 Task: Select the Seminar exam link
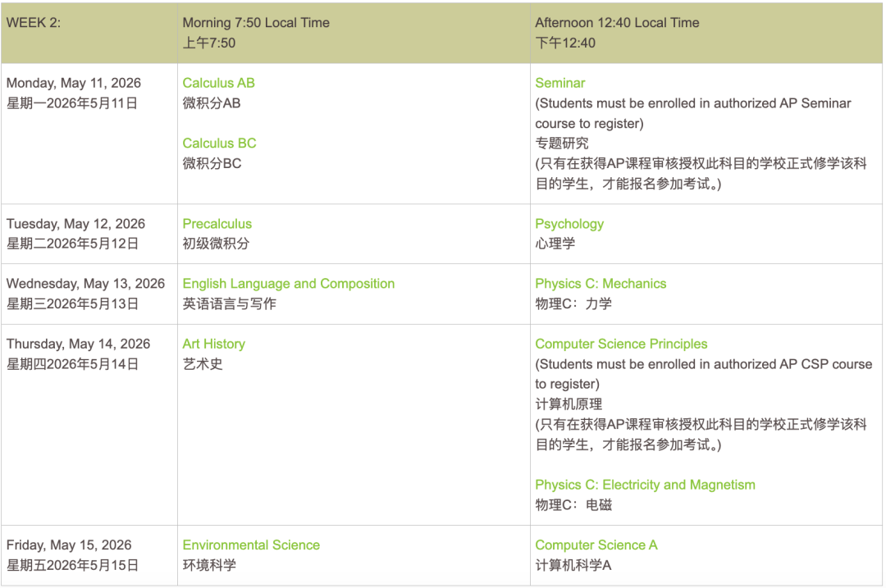click(560, 83)
